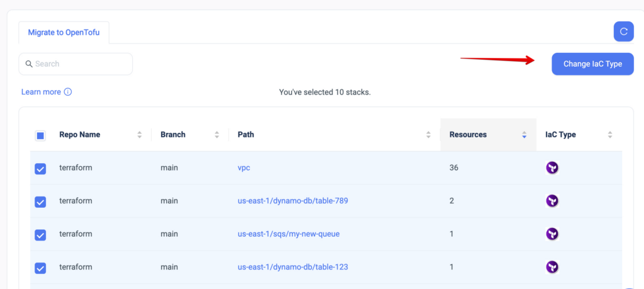Uncheck the vpc stack checkbox

(40, 169)
